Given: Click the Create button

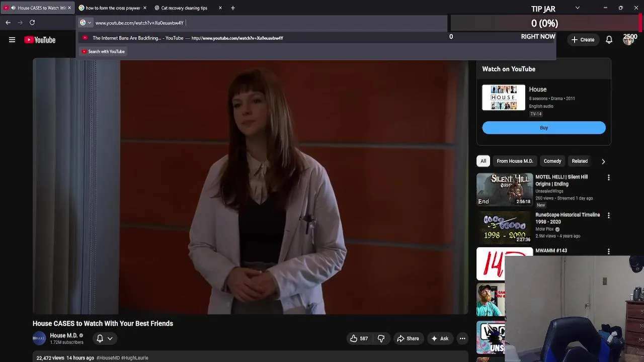Looking at the screenshot, I should pos(583,40).
